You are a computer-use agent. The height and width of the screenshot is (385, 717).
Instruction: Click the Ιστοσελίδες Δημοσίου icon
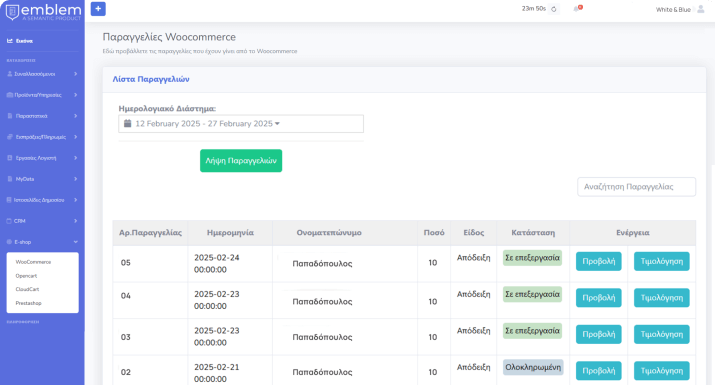tap(10, 200)
